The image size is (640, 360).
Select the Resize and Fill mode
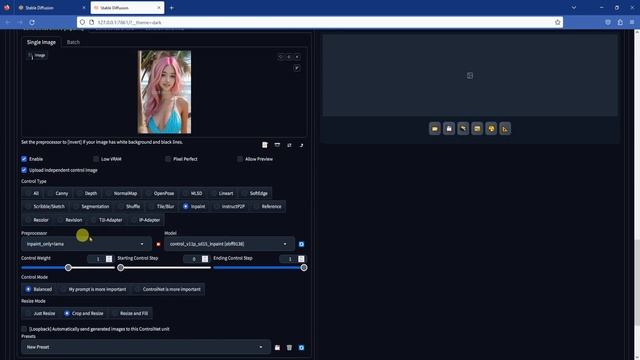130,313
